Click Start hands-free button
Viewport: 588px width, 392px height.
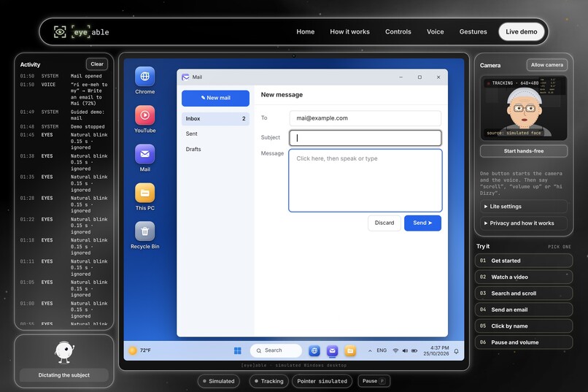coord(524,151)
